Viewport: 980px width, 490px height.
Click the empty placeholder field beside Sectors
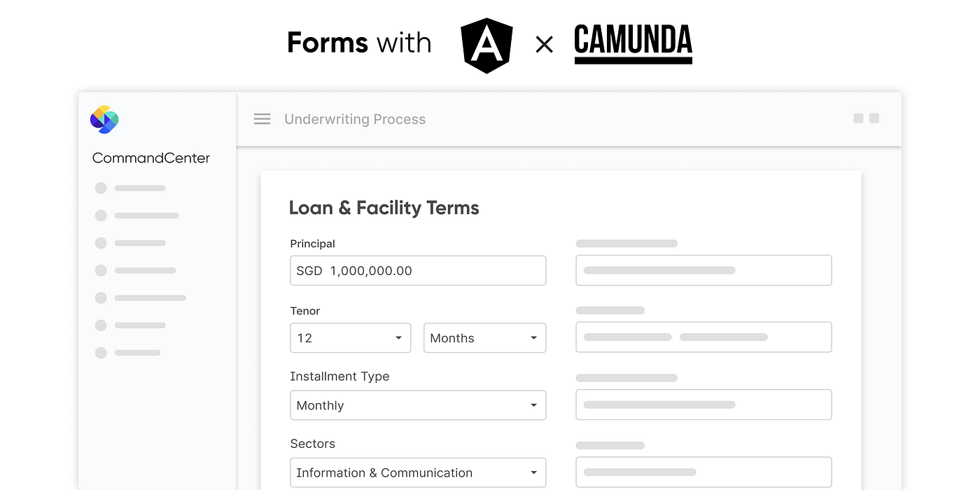[x=703, y=472]
